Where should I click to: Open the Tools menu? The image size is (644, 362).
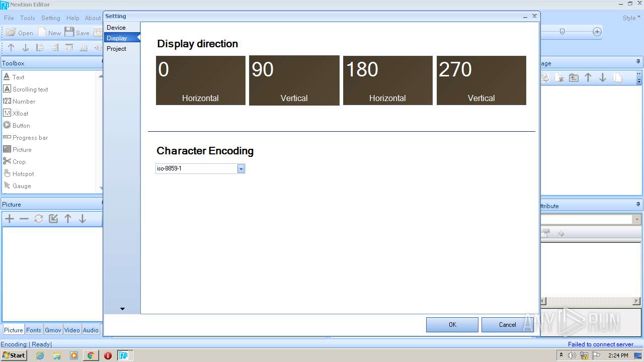point(28,18)
